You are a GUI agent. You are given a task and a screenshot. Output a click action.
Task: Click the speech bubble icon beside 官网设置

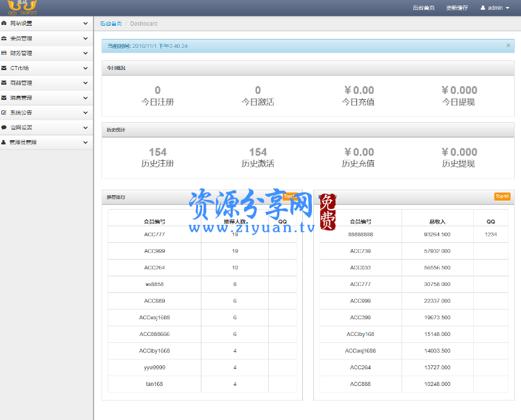pos(4,128)
